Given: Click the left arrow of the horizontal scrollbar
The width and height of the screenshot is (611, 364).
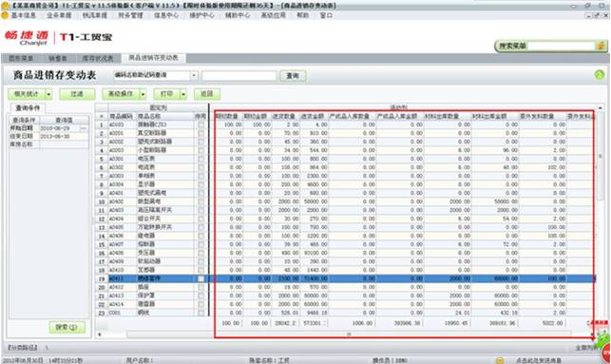Looking at the screenshot, I should 100,335.
